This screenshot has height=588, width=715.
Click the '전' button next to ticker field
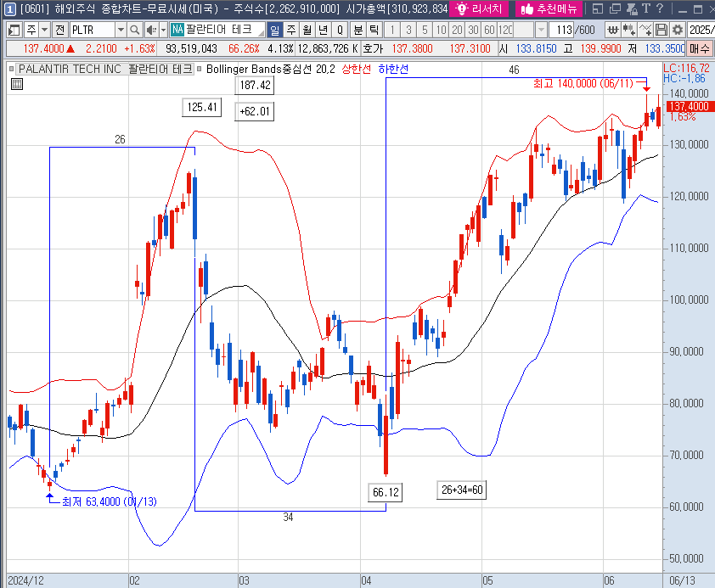60,31
